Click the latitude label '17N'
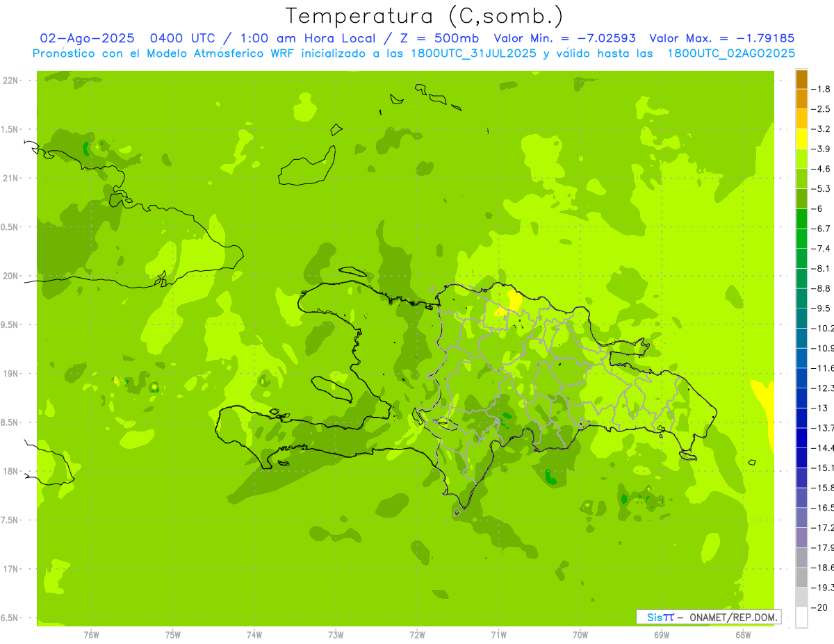Viewport: 834px width, 644px height. click(x=9, y=569)
